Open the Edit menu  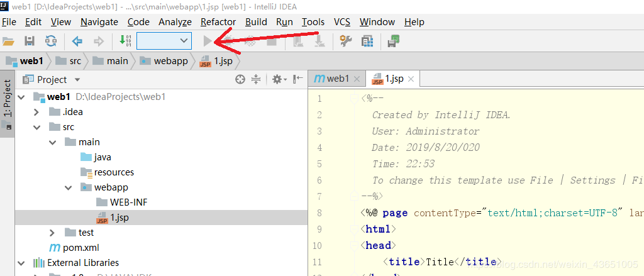(x=33, y=22)
